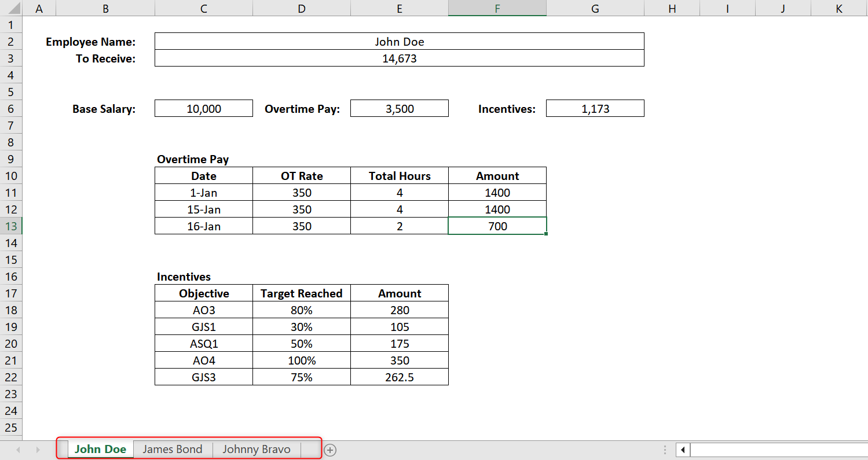Select column F header

click(x=497, y=8)
